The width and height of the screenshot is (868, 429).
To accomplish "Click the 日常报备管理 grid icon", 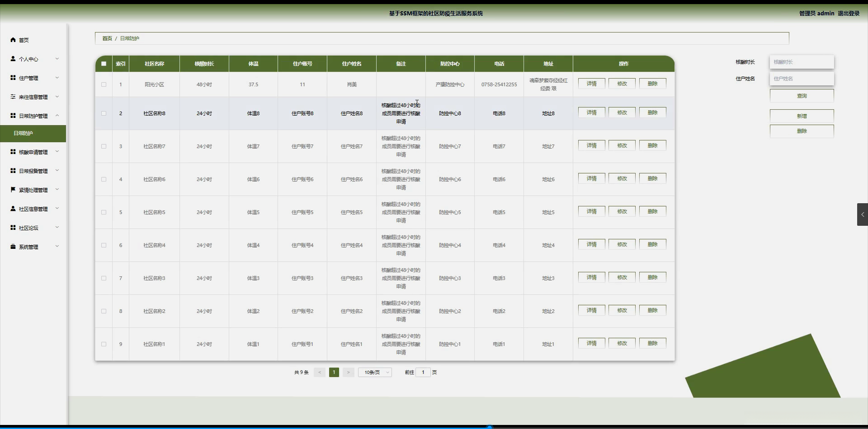I will pyautogui.click(x=13, y=171).
